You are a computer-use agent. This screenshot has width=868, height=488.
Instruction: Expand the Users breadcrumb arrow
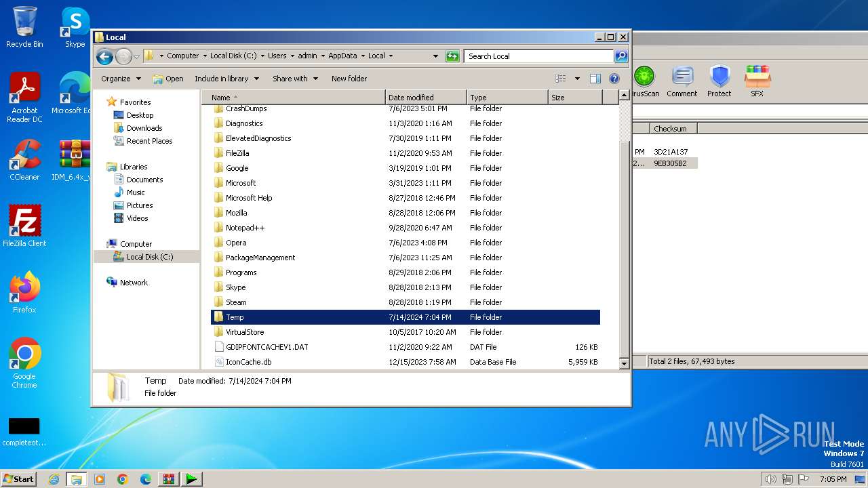[292, 56]
